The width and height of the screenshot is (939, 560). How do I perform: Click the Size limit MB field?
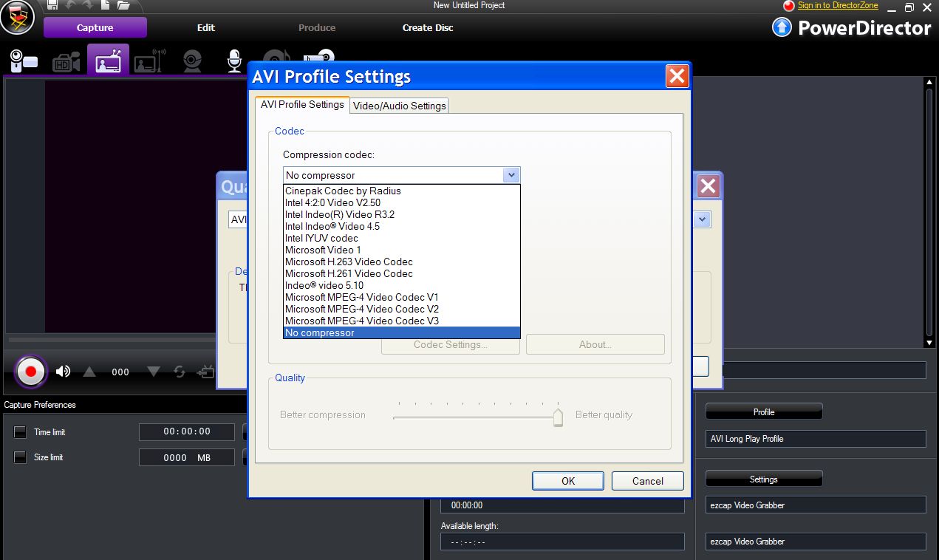click(187, 457)
